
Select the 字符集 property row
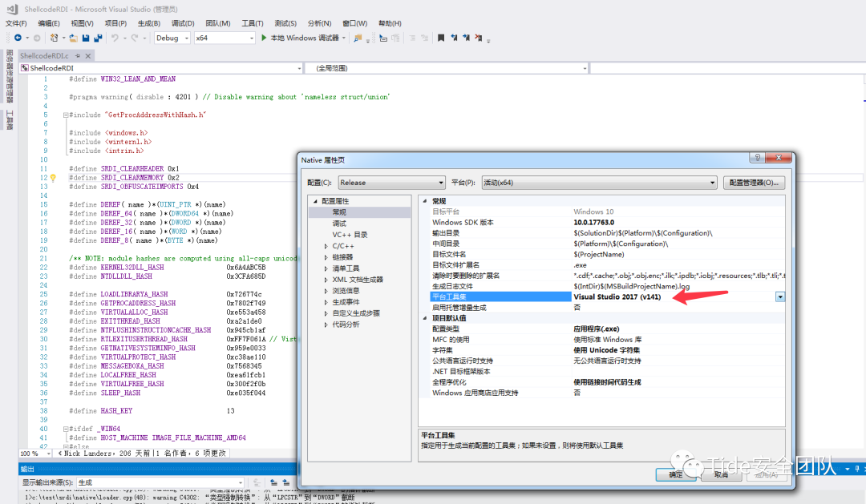(x=607, y=350)
